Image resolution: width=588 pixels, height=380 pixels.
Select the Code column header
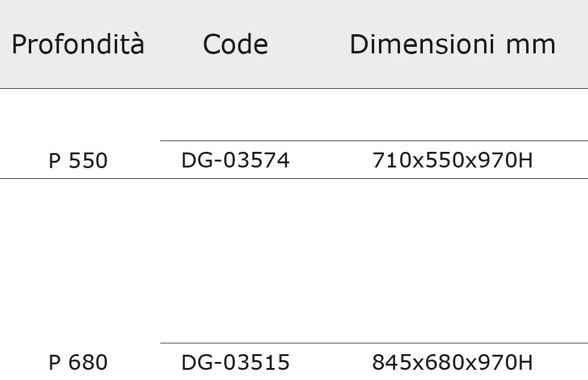tap(235, 44)
